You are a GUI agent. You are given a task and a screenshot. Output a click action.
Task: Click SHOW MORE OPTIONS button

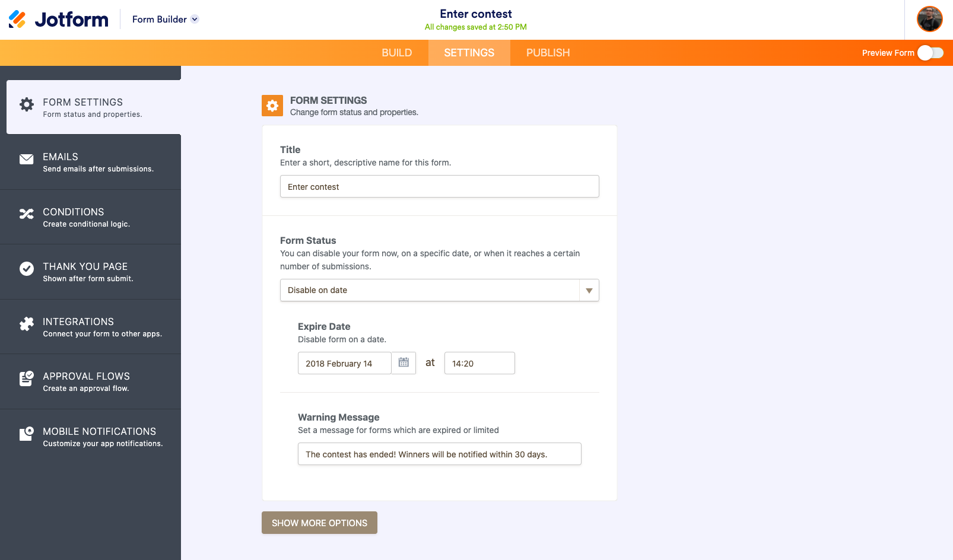pos(319,523)
